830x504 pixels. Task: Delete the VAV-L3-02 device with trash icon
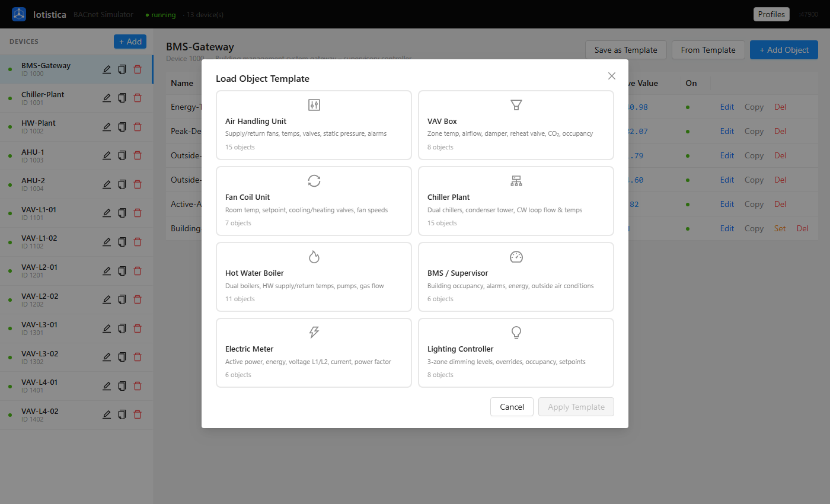tap(138, 357)
